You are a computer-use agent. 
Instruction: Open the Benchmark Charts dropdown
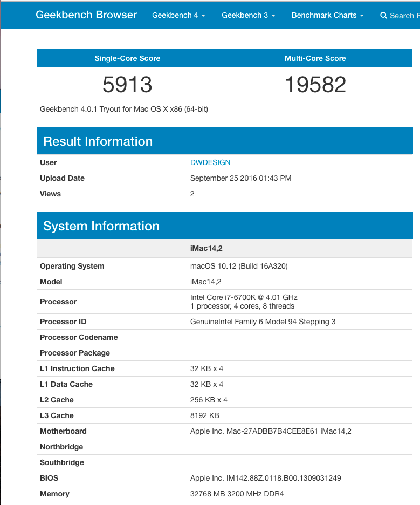tap(328, 16)
